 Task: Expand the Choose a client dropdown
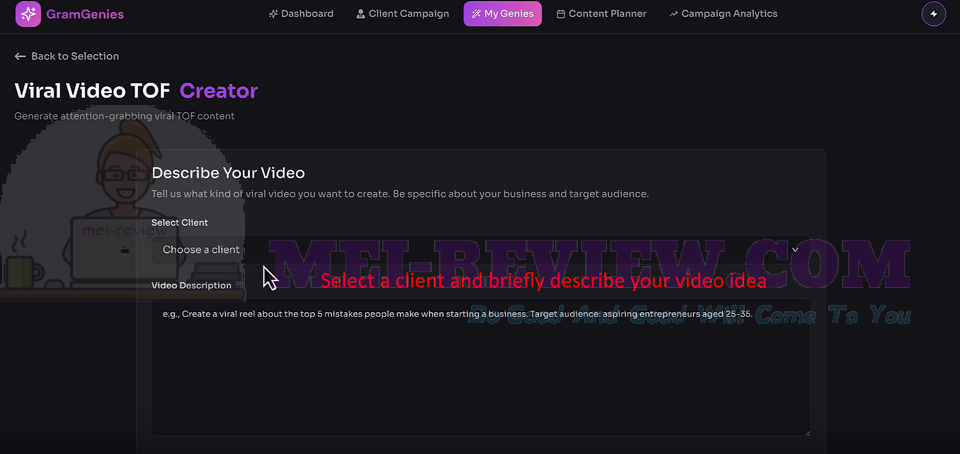coord(481,250)
